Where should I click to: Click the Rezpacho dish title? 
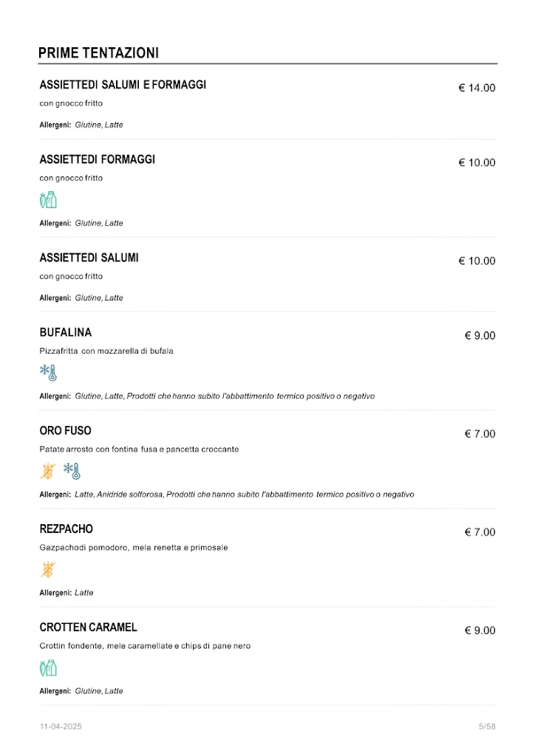point(67,529)
